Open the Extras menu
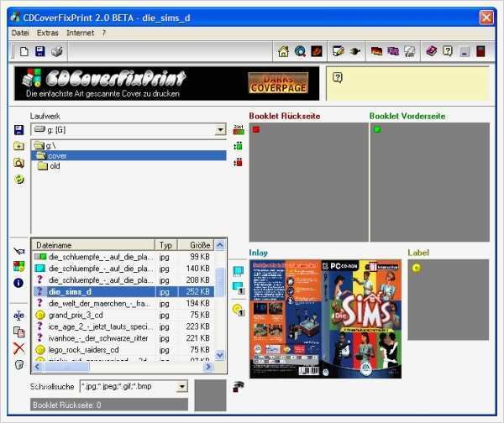This screenshot has width=504, height=423. (48, 33)
